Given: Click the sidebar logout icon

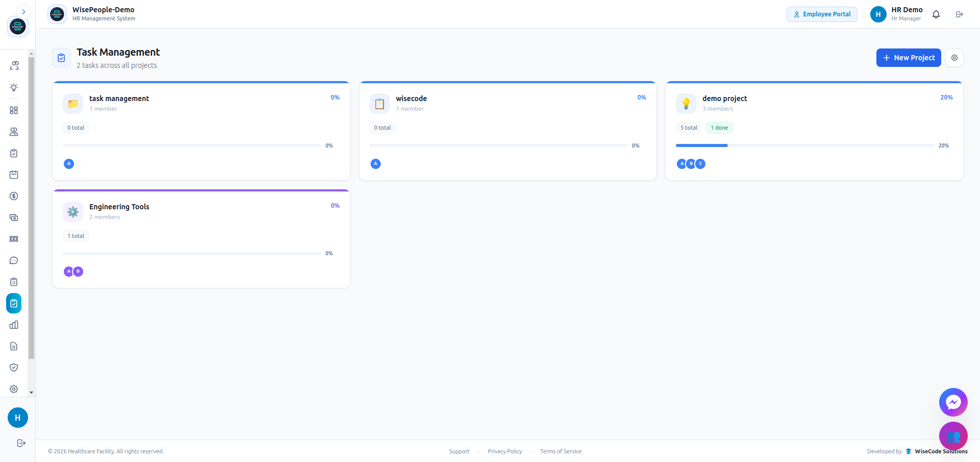Looking at the screenshot, I should coord(21,443).
